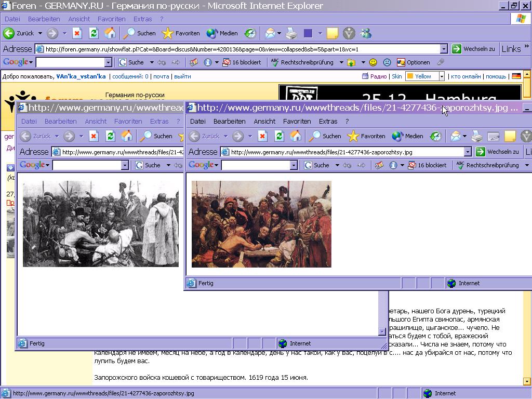Open the Suchen search pane in the Foren window
532x399 pixels.
pos(139,33)
